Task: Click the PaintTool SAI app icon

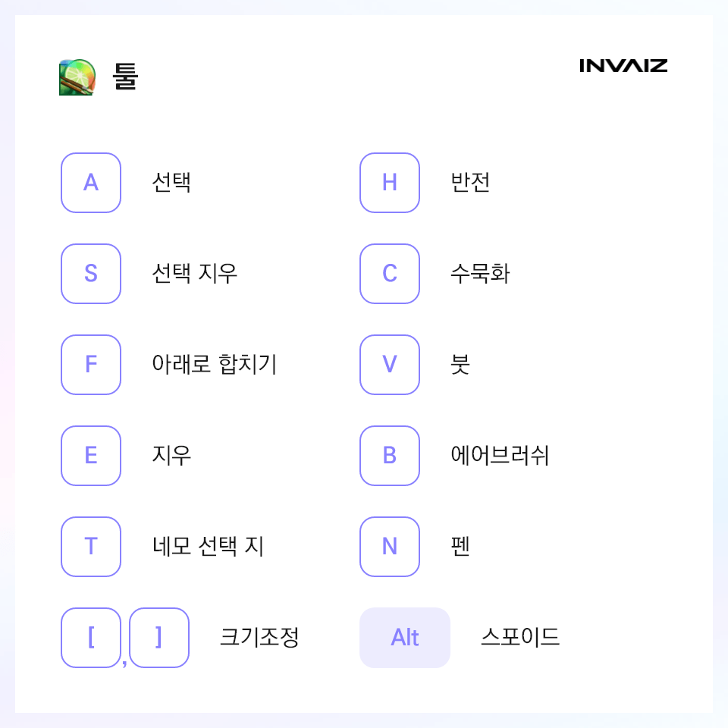Action: 77,77
